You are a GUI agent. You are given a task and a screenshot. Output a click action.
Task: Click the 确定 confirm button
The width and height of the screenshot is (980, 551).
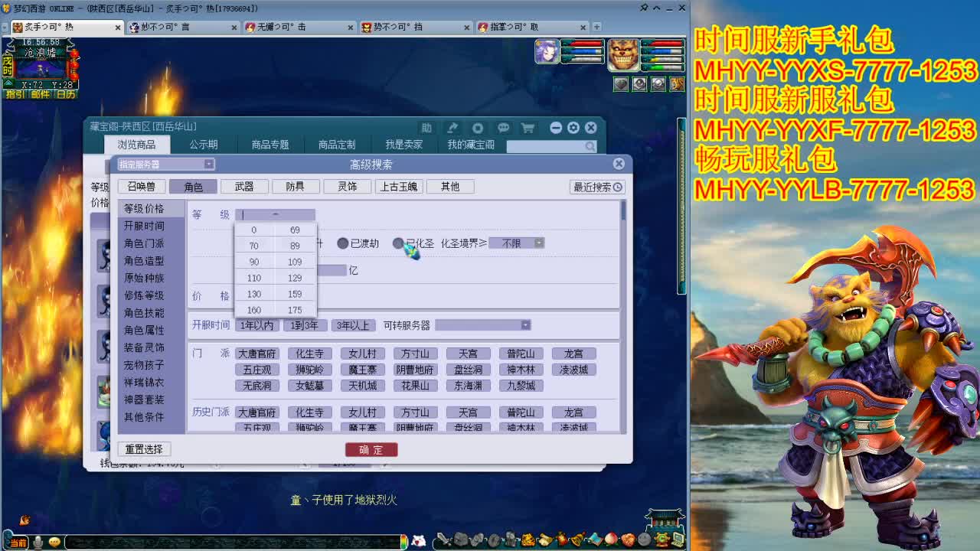tap(371, 450)
